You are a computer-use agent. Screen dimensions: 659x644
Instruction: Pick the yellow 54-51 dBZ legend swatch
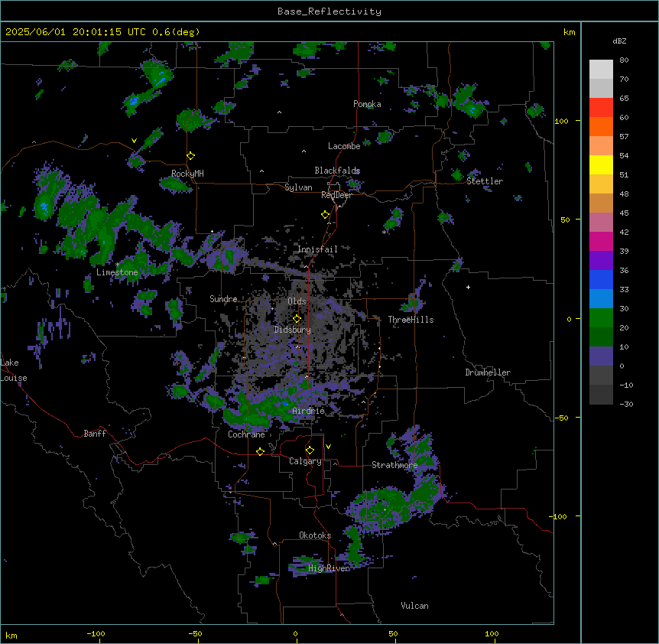click(601, 164)
